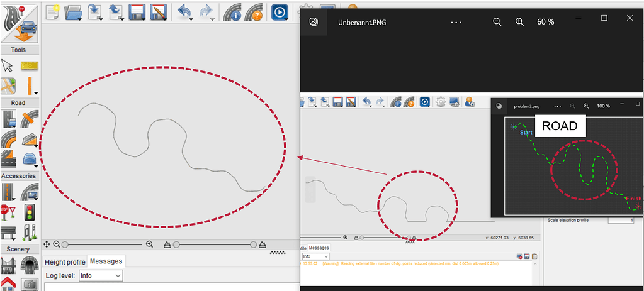Click the photo icon in Unbenannt.PNG viewer
644x291 pixels.
click(x=314, y=22)
